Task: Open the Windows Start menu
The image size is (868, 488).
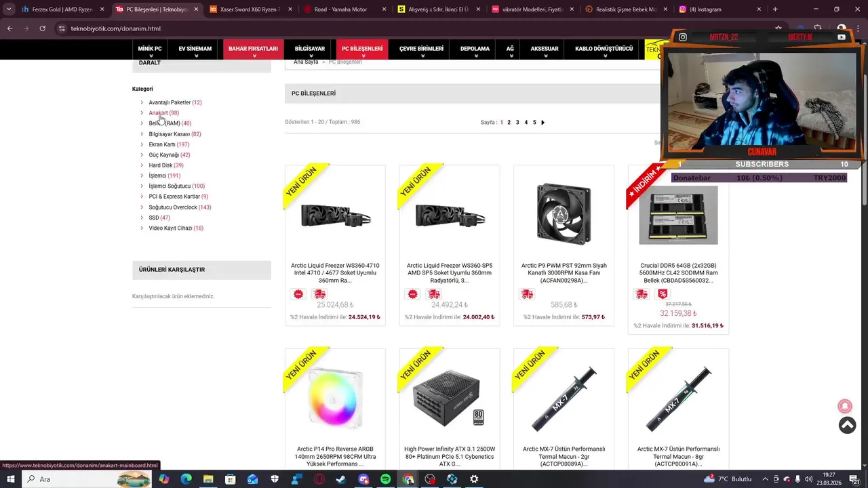Action: pos(11,479)
